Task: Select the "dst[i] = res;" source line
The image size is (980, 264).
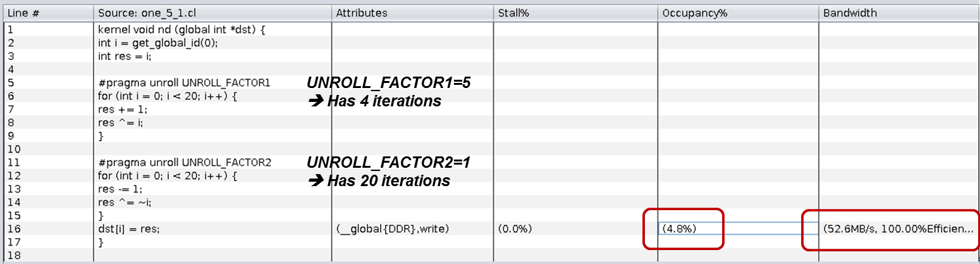Action: pos(129,229)
